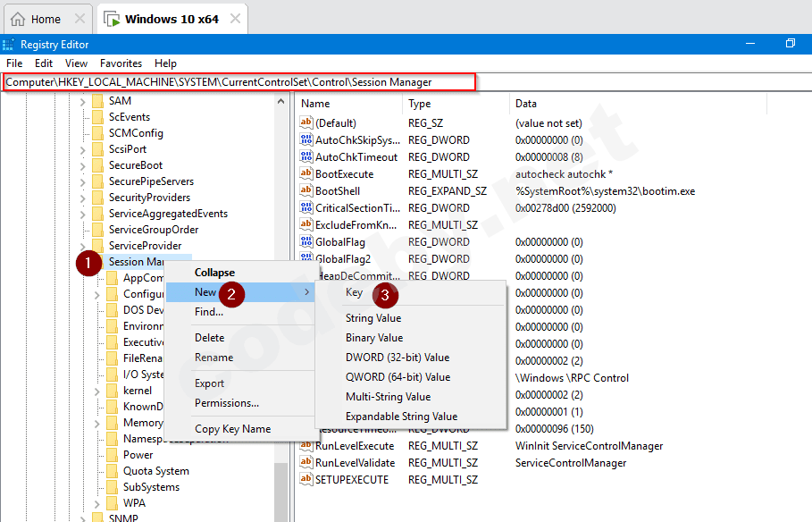Click the registry path address bar
Viewport: 812px width, 522px height.
[x=239, y=82]
